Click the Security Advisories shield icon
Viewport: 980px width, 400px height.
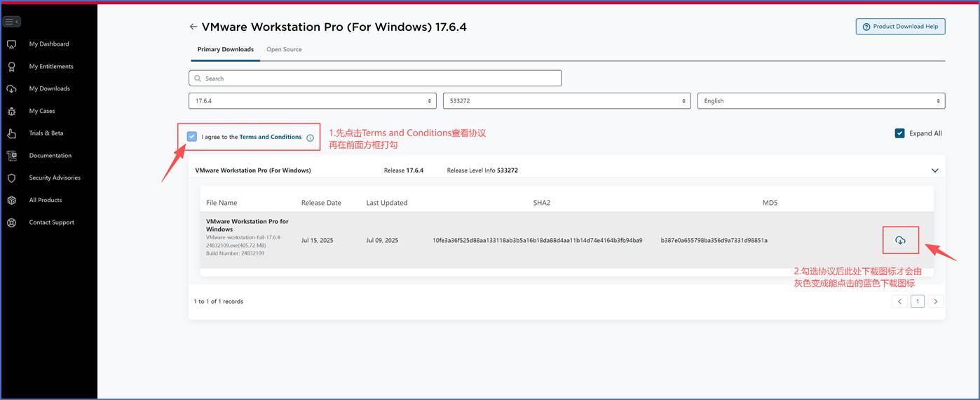(11, 178)
